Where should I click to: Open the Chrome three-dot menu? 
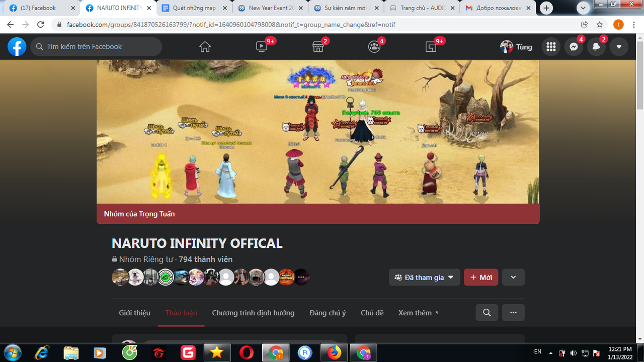coord(633,24)
